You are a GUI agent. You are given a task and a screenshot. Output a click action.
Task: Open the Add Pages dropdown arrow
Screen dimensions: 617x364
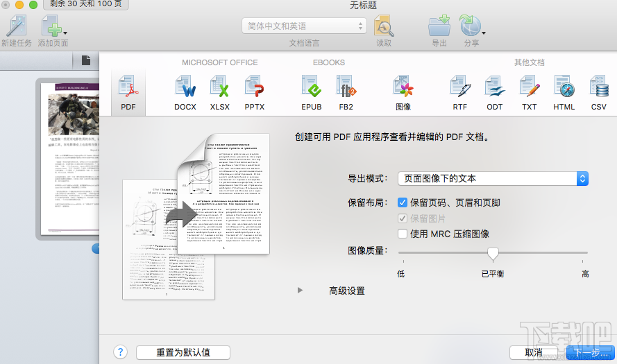[65, 33]
